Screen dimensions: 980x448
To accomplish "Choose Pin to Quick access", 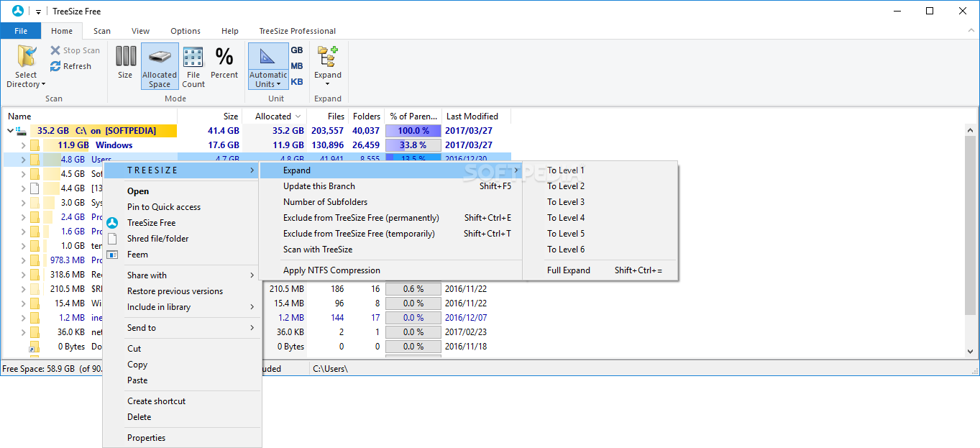I will pos(181,207).
